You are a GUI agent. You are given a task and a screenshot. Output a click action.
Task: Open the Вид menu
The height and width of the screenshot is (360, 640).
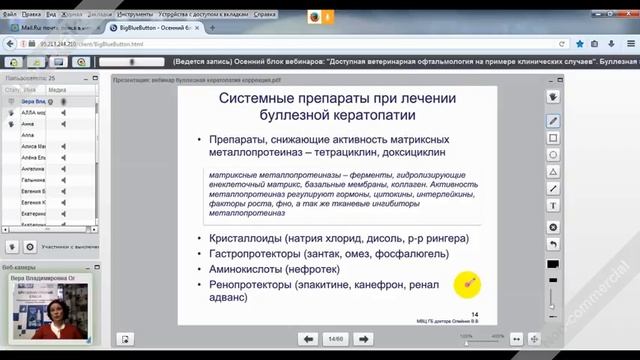pos(51,14)
